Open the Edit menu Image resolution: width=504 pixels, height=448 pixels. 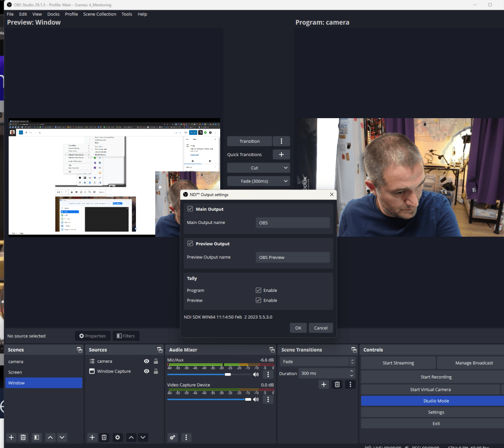click(23, 14)
